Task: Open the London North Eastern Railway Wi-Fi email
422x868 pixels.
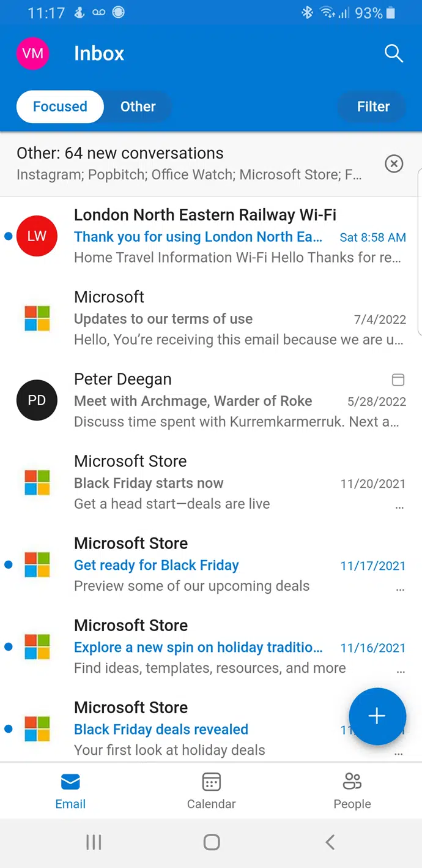Action: coord(211,236)
